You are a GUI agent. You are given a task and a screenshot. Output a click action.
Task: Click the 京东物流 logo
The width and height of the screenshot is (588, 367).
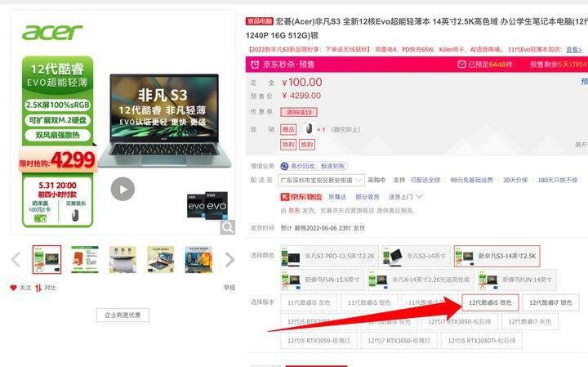pos(301,197)
